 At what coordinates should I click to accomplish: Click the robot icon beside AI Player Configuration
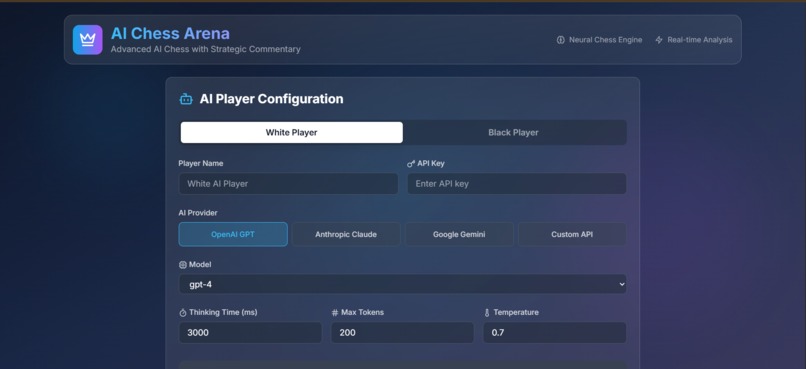(186, 99)
